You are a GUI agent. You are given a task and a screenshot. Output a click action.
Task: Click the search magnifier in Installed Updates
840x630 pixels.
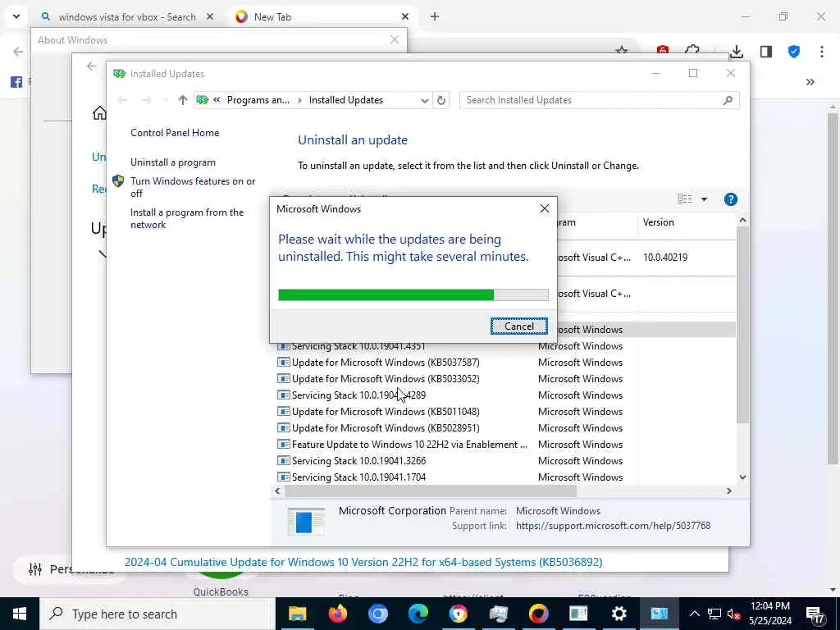[728, 100]
